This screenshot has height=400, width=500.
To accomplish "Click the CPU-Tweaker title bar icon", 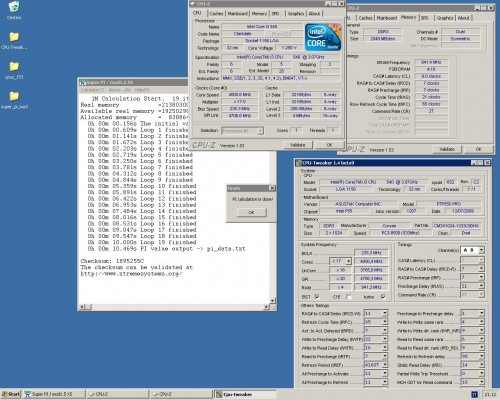I will tap(299, 163).
